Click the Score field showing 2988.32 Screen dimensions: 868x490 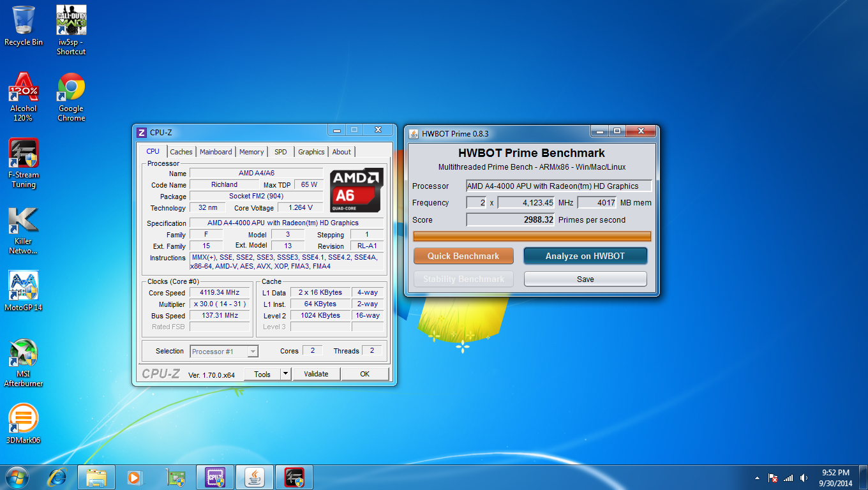[510, 219]
